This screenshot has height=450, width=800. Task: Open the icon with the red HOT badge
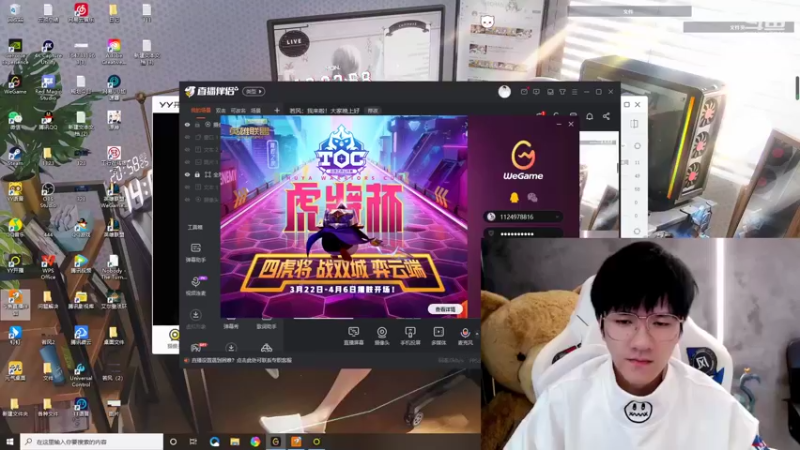(x=197, y=347)
